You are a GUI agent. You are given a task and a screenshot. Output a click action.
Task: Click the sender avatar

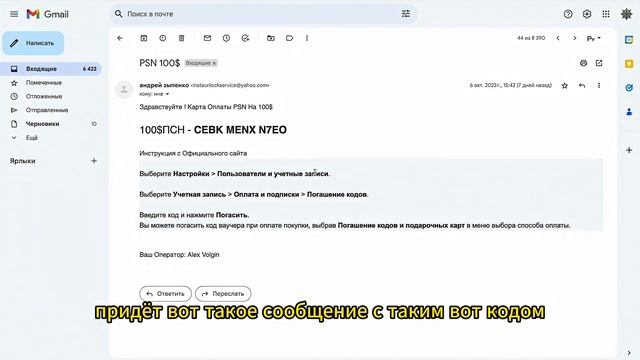(124, 89)
